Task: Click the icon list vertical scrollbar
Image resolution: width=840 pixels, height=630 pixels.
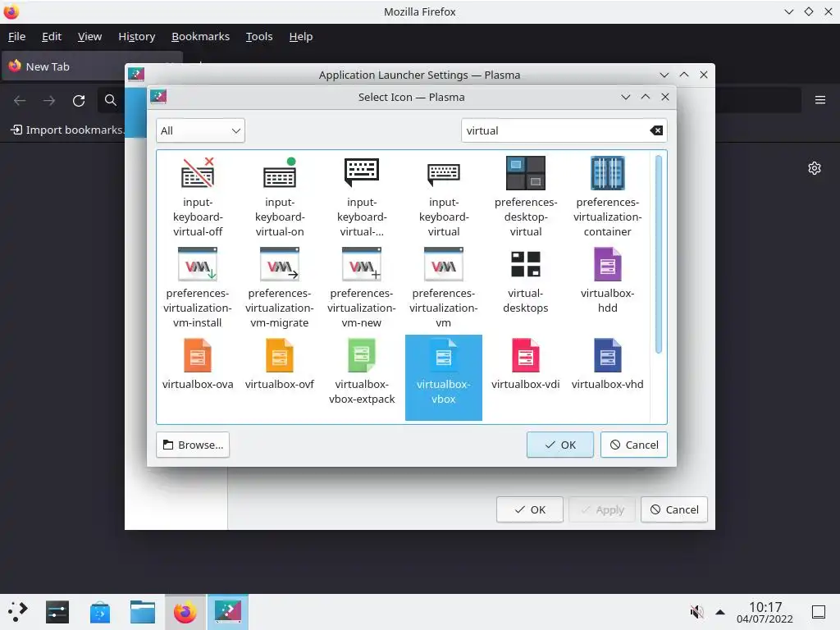Action: point(659,254)
